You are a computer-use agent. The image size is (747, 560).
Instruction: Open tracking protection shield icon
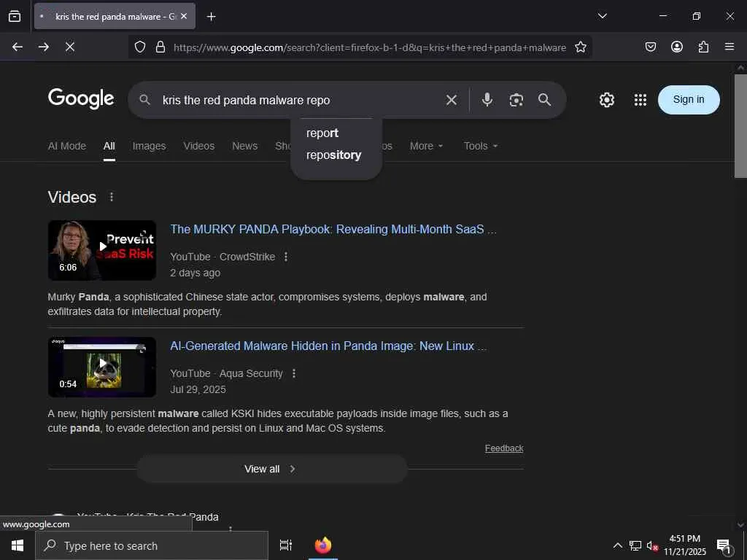[139, 47]
